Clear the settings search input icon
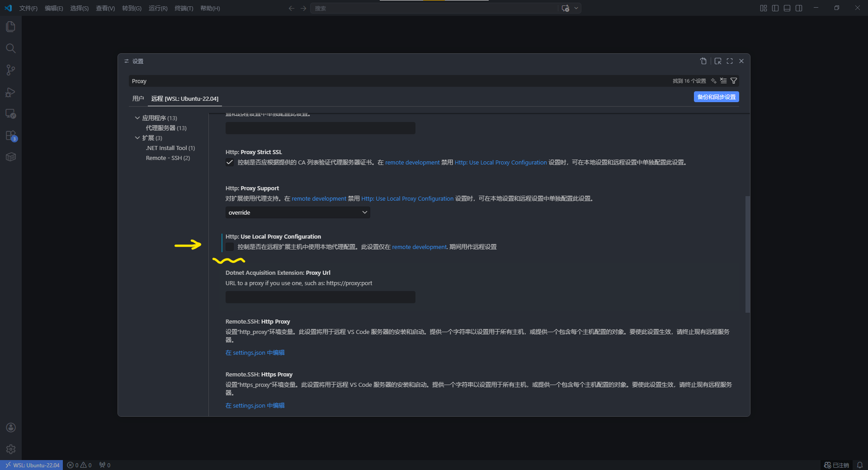The width and height of the screenshot is (868, 470). pyautogui.click(x=723, y=81)
